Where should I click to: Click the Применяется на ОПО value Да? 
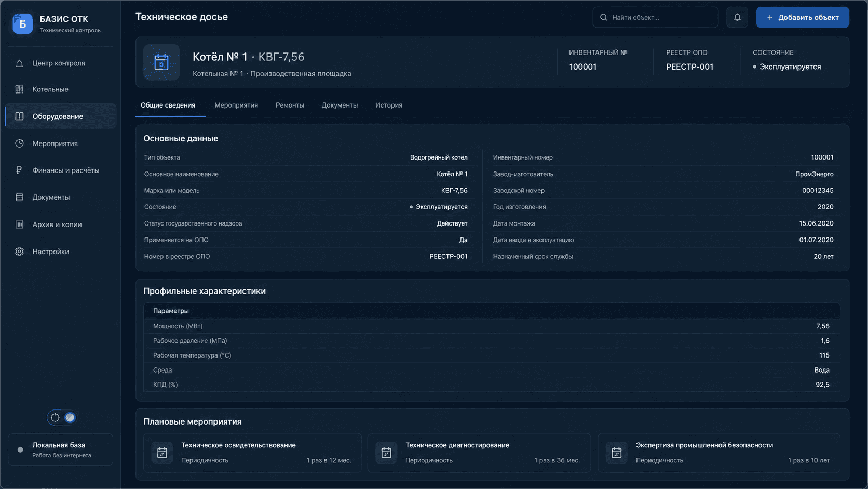click(463, 240)
